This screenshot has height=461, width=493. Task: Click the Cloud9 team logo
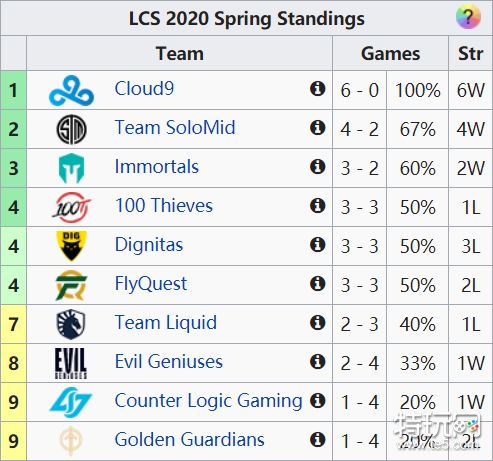click(71, 91)
